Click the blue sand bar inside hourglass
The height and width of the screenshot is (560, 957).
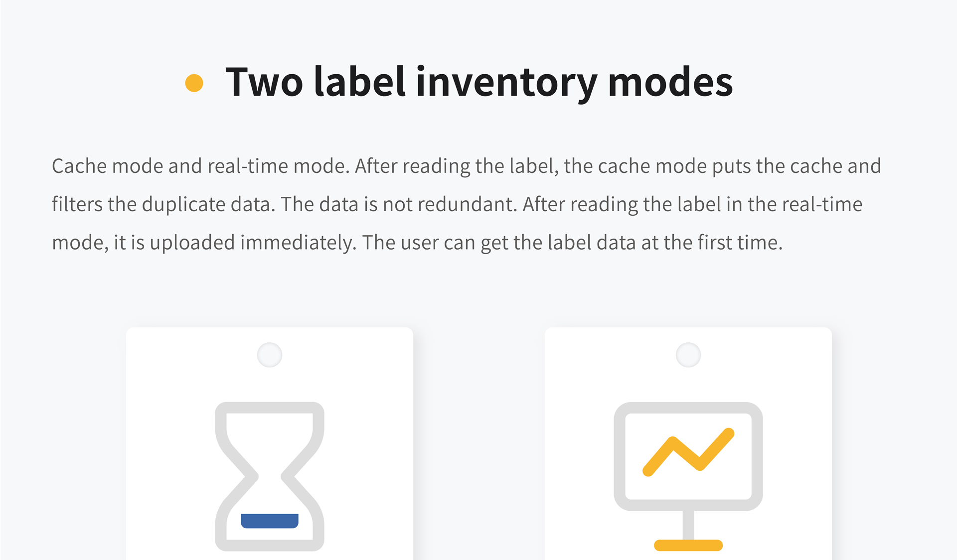pyautogui.click(x=270, y=521)
